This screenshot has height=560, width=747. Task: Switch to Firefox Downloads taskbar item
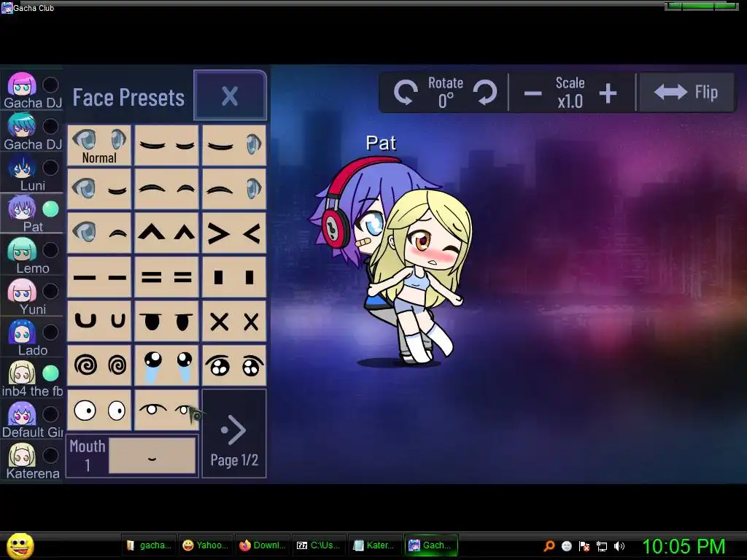[262, 545]
